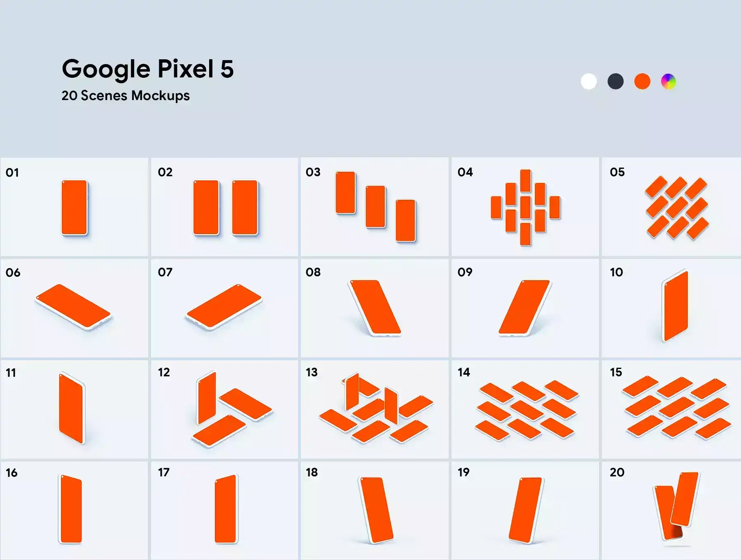741x560 pixels.
Task: Pick scene 08 tilted leaning phone
Action: pyautogui.click(x=375, y=308)
